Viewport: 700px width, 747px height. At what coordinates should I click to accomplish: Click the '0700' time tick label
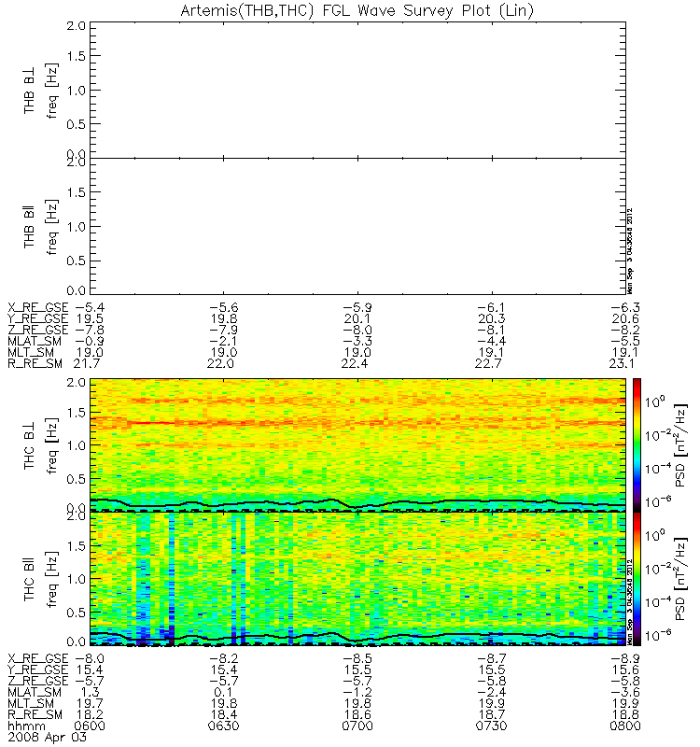click(357, 726)
